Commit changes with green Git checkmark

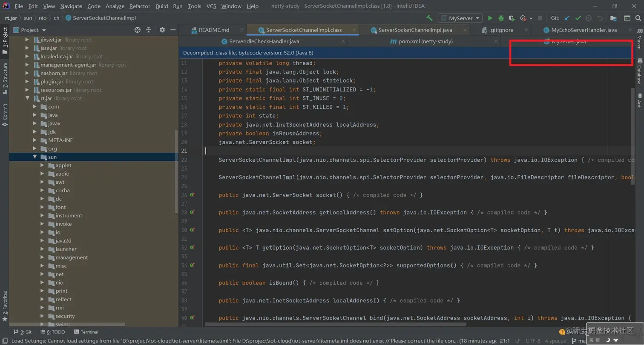tap(578, 18)
